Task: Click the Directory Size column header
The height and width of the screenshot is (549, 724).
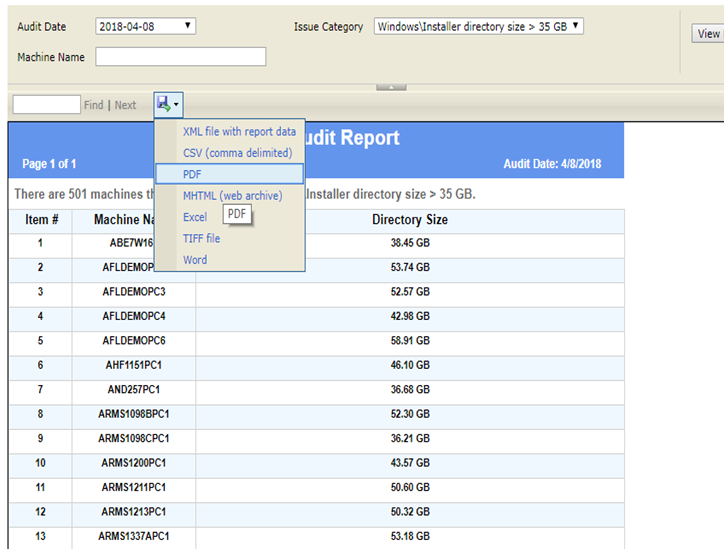Action: pos(410,219)
